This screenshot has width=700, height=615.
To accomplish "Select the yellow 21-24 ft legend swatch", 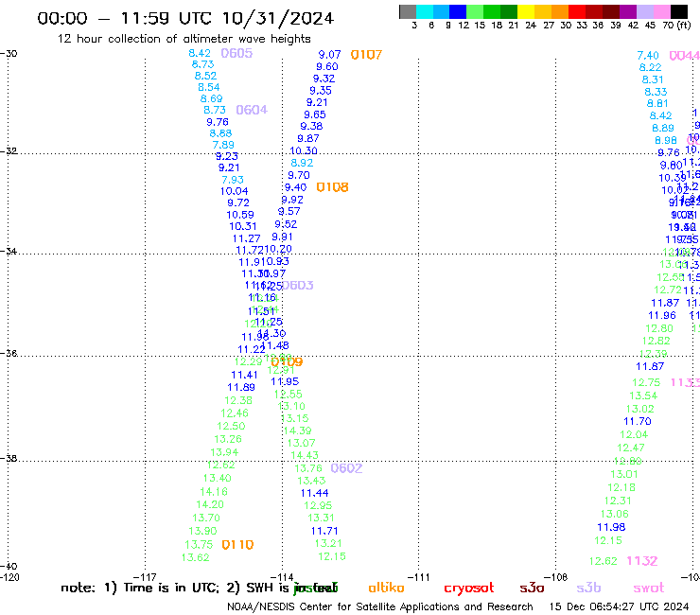I will tap(526, 11).
